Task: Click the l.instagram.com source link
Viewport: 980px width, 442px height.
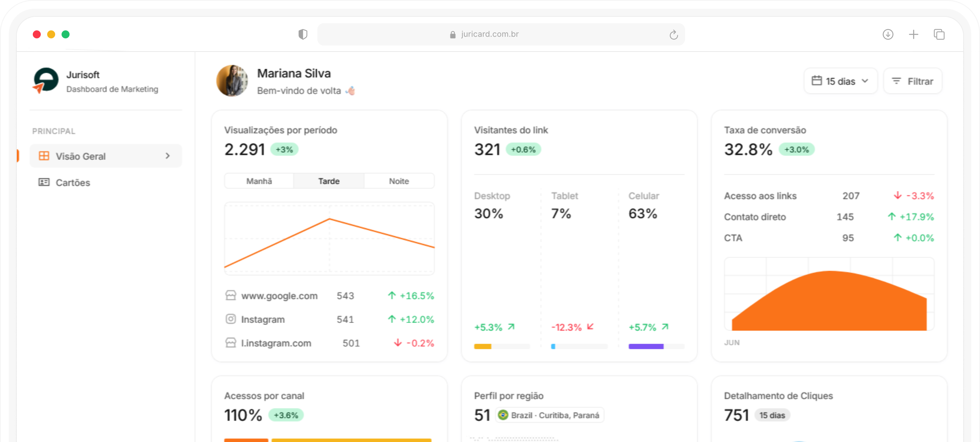Action: [x=276, y=343]
